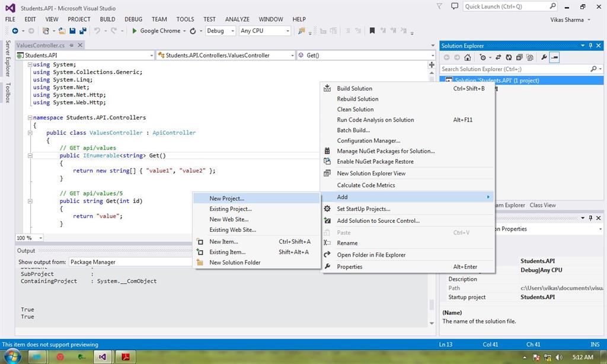The image size is (607, 364).
Task: Click the wrench Properties icon in Solution Explorer
Action: [544, 58]
